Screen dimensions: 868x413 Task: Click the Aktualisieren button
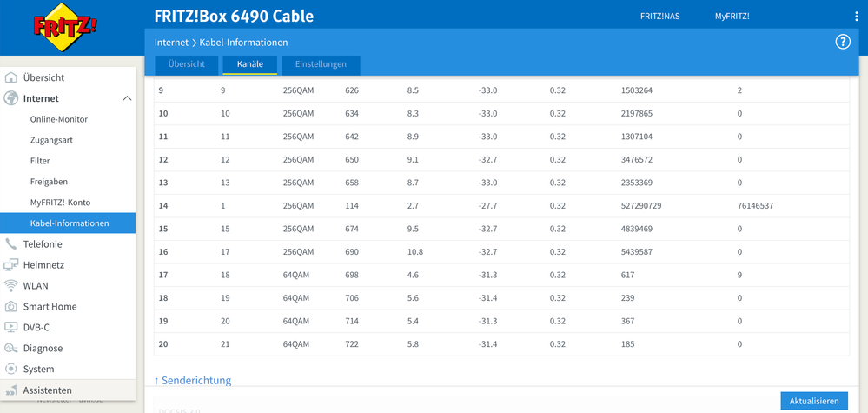[x=814, y=401]
